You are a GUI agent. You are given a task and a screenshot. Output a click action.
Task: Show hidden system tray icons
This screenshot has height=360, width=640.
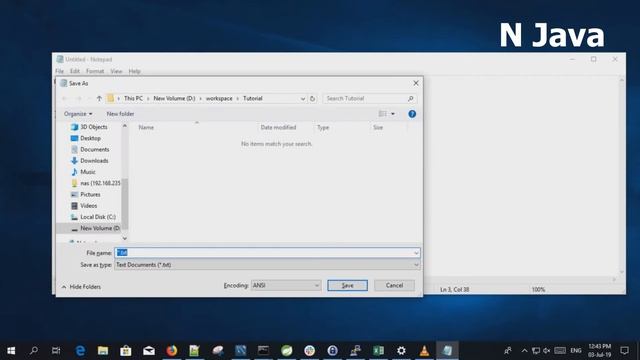pos(524,351)
